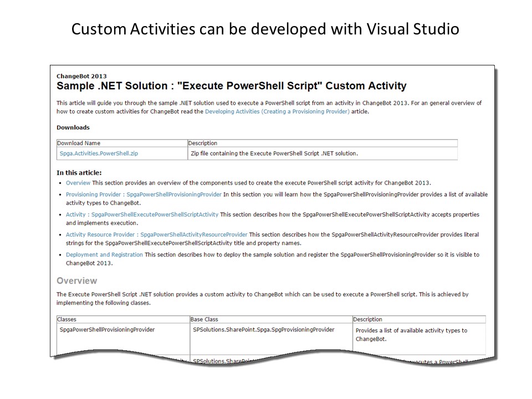Click the gray Overview section heading
The width and height of the screenshot is (532, 399).
[x=76, y=281]
